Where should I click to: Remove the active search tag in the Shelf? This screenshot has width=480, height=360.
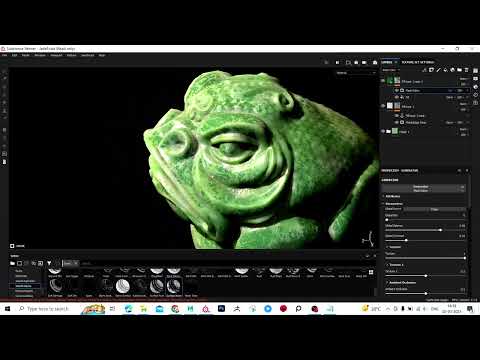(76, 263)
